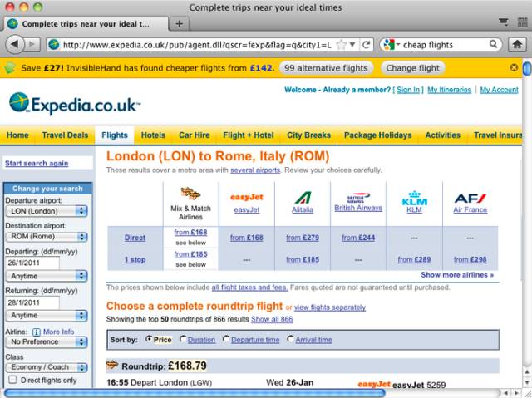
Task: Open the Destination airport ROM dropdown
Action: 47,236
